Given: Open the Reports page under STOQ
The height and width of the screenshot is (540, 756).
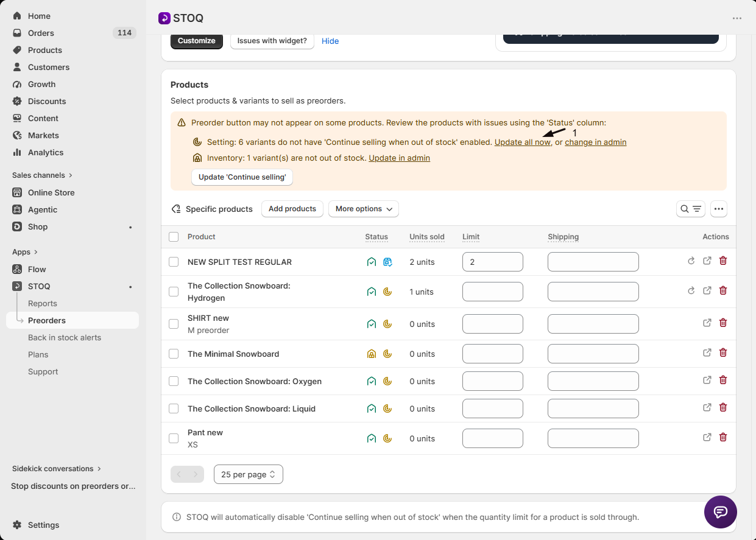Looking at the screenshot, I should pyautogui.click(x=43, y=303).
